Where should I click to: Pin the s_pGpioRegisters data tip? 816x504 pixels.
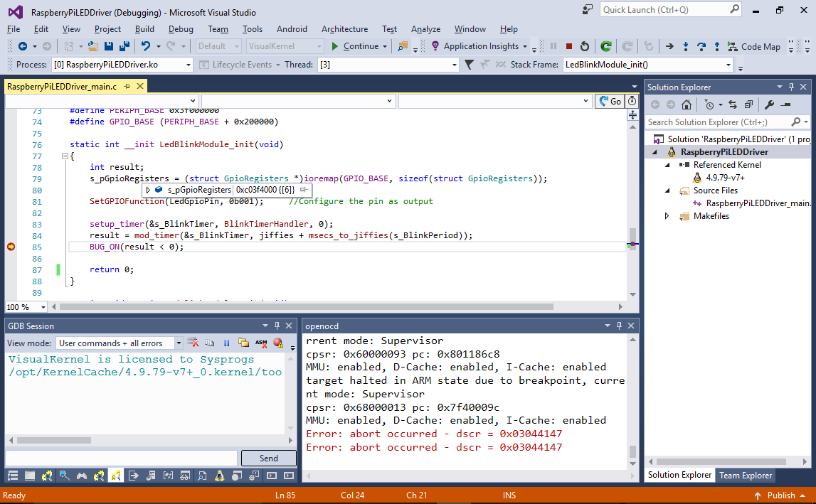pyautogui.click(x=304, y=190)
